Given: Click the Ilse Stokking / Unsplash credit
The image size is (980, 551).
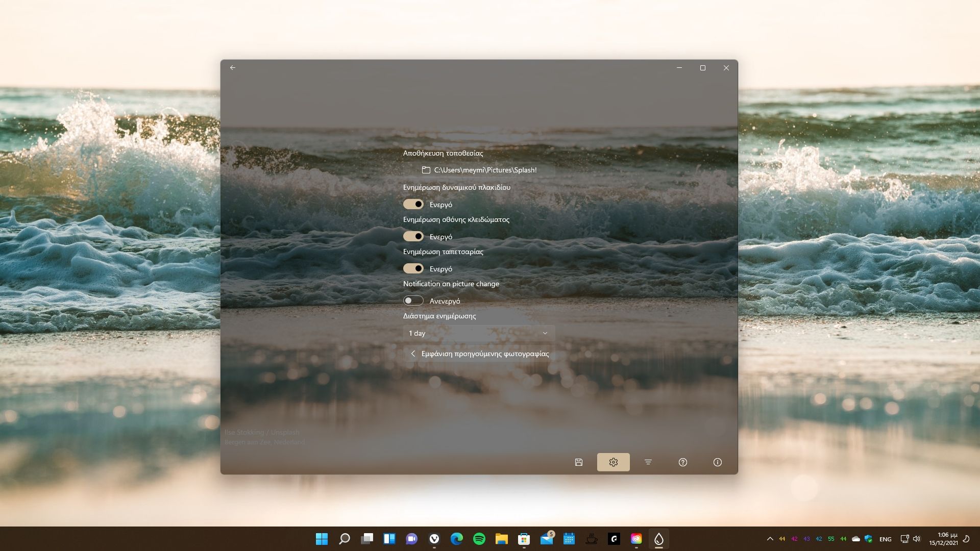Looking at the screenshot, I should (x=262, y=432).
